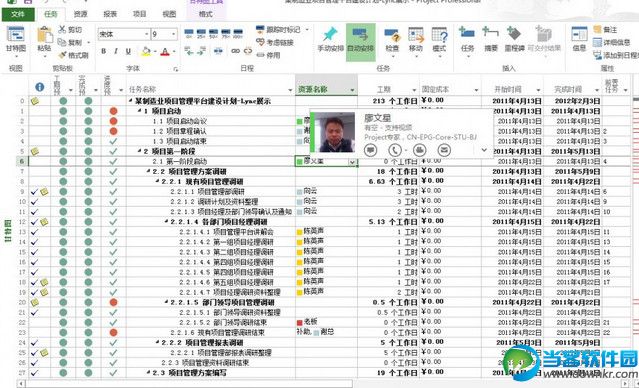The height and width of the screenshot is (388, 639).
Task: Open the Move (移动) task tool
Action: click(416, 40)
